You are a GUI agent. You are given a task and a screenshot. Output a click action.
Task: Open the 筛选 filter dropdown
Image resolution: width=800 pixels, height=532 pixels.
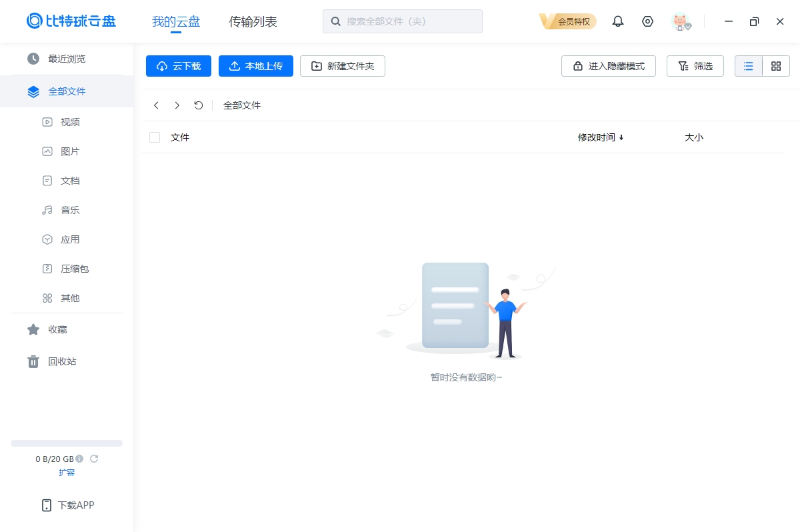point(695,65)
